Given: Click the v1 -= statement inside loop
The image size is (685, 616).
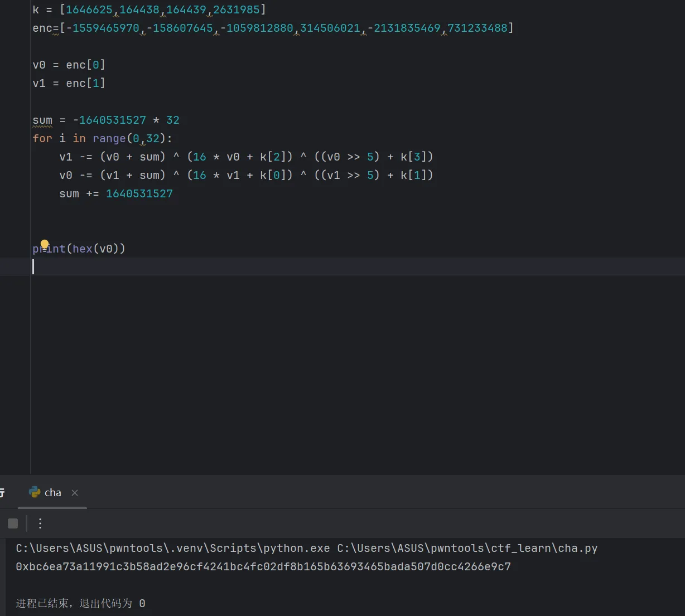Looking at the screenshot, I should point(245,157).
